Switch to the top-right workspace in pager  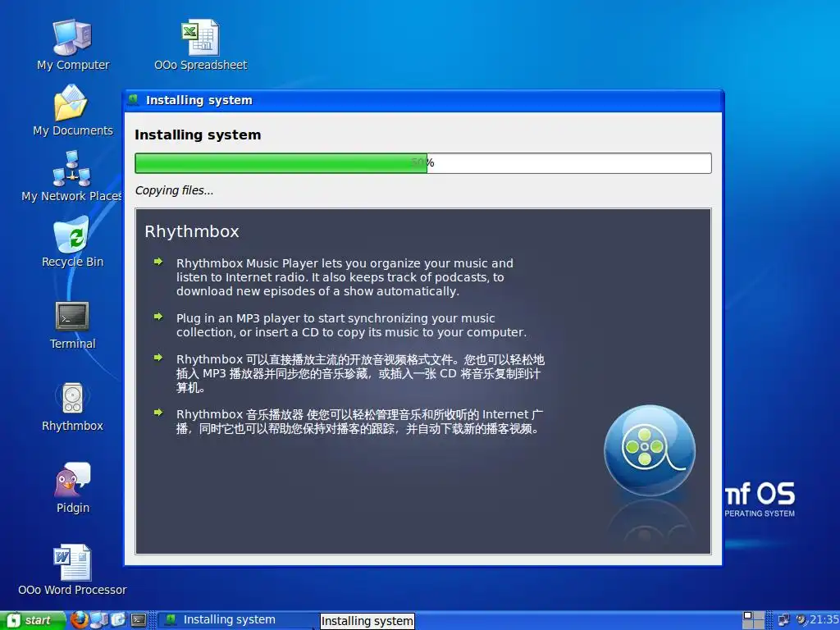759,615
